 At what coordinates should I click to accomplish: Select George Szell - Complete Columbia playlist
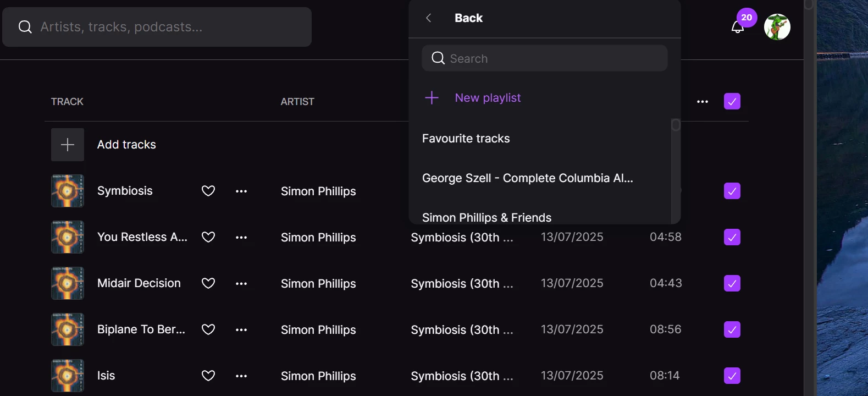(527, 178)
